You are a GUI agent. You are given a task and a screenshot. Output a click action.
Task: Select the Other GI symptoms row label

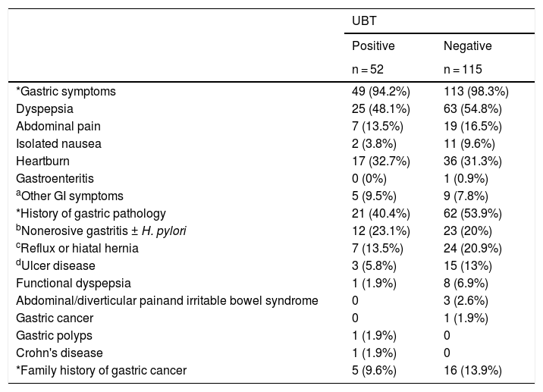point(70,196)
